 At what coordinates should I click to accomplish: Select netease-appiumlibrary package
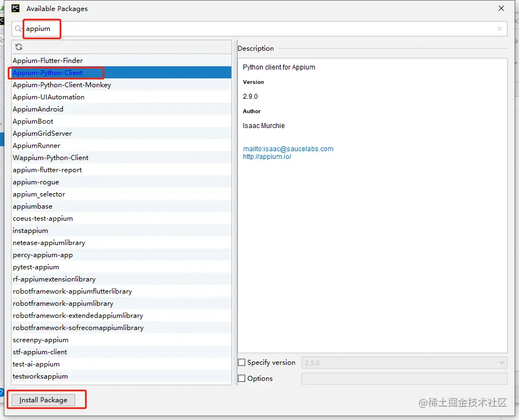click(x=121, y=243)
